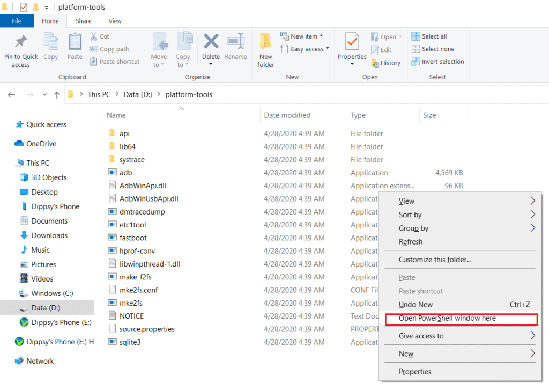Screen dimensions: 549x392
Task: Select 3D Objects in sidebar
Action: click(43, 177)
